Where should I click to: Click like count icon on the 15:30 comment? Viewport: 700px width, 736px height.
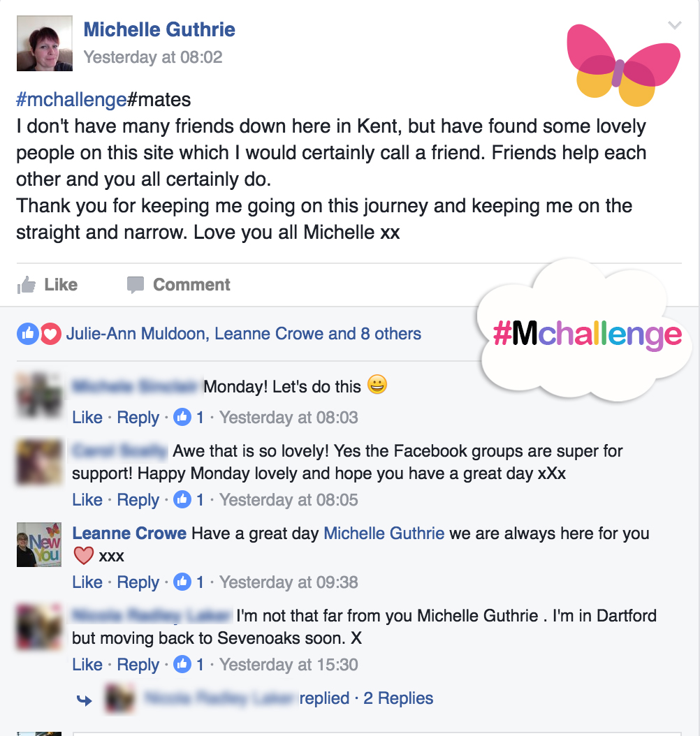[x=182, y=664]
